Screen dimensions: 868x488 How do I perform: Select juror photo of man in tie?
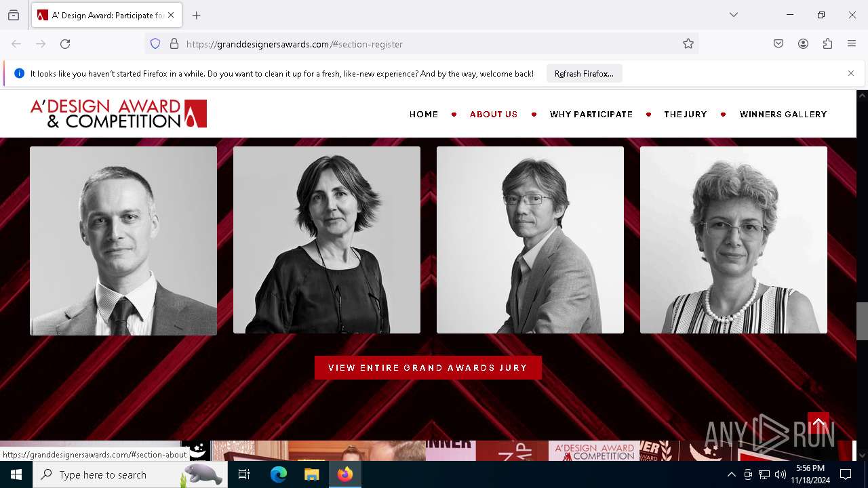click(x=123, y=241)
